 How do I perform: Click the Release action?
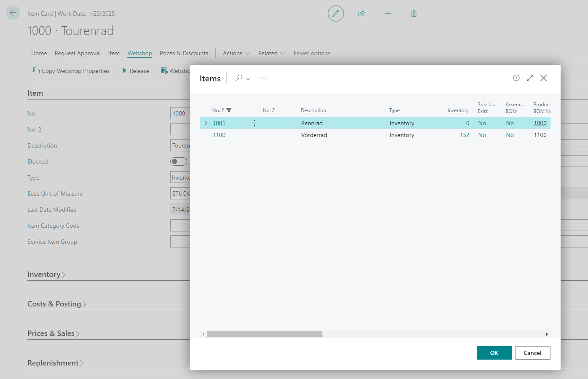pyautogui.click(x=136, y=71)
